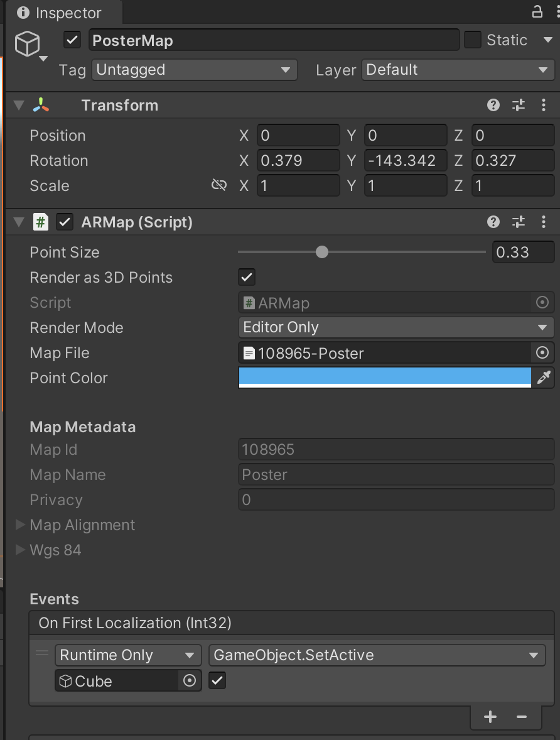Toggle the Static checkbox
Viewport: 560px width, 740px height.
[472, 40]
